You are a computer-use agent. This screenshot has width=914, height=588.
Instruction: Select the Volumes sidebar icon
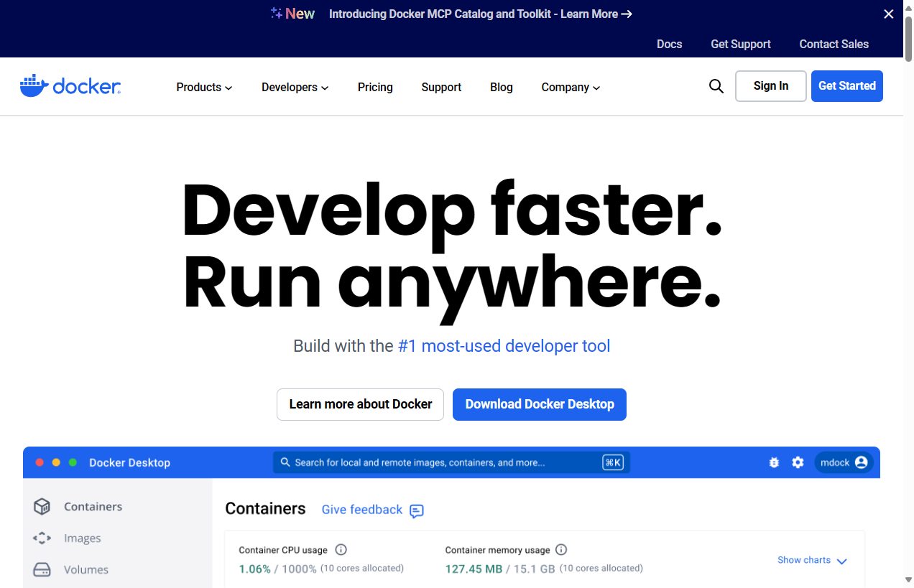(x=42, y=569)
